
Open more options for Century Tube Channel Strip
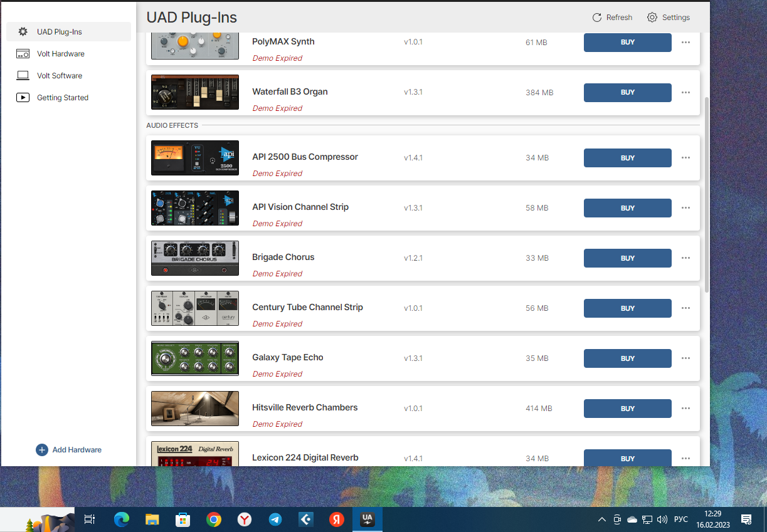click(685, 308)
